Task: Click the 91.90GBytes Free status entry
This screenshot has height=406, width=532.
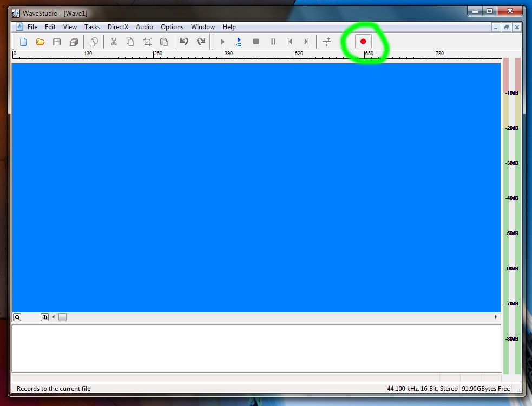Action: 486,389
